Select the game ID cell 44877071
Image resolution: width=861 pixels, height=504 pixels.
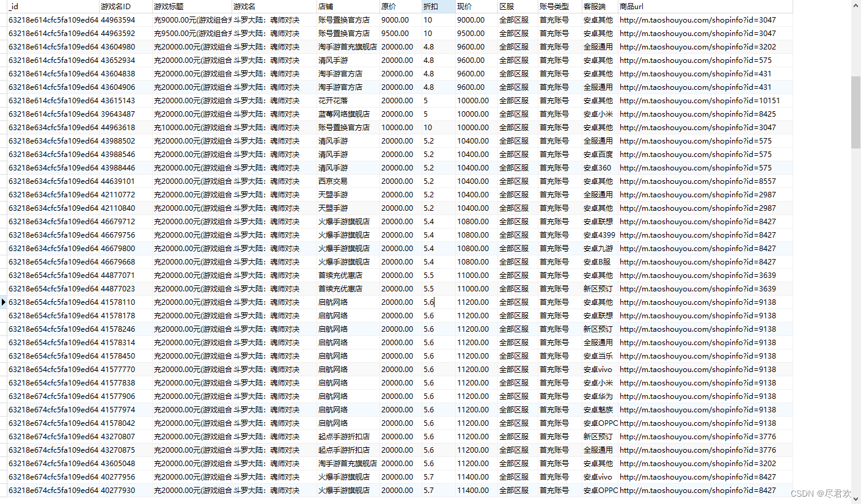(125, 276)
